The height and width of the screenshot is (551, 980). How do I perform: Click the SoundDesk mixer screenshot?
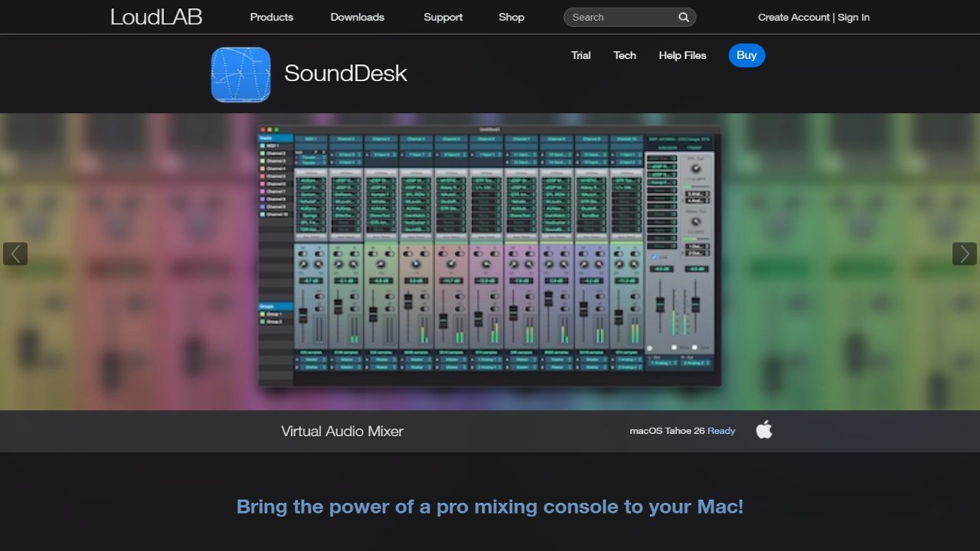point(490,256)
